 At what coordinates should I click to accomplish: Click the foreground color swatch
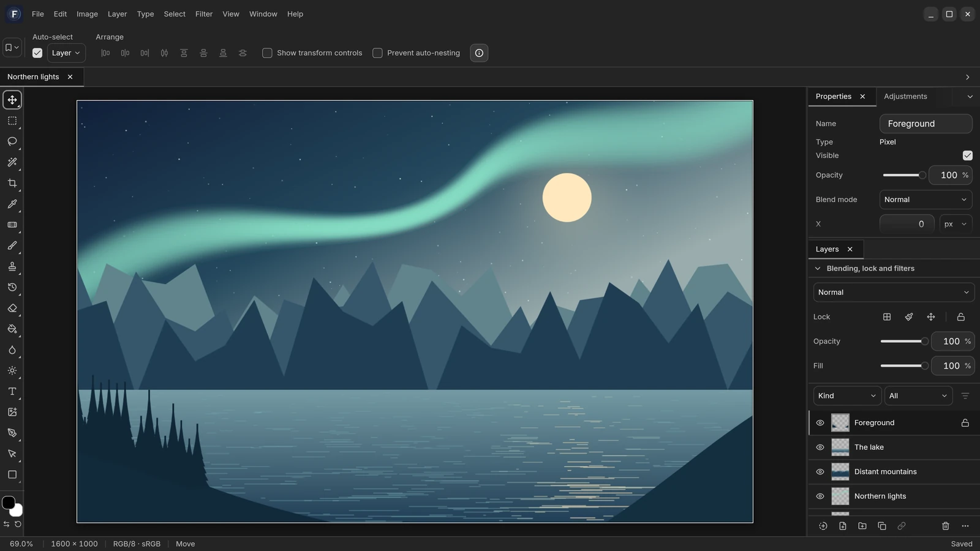point(9,503)
